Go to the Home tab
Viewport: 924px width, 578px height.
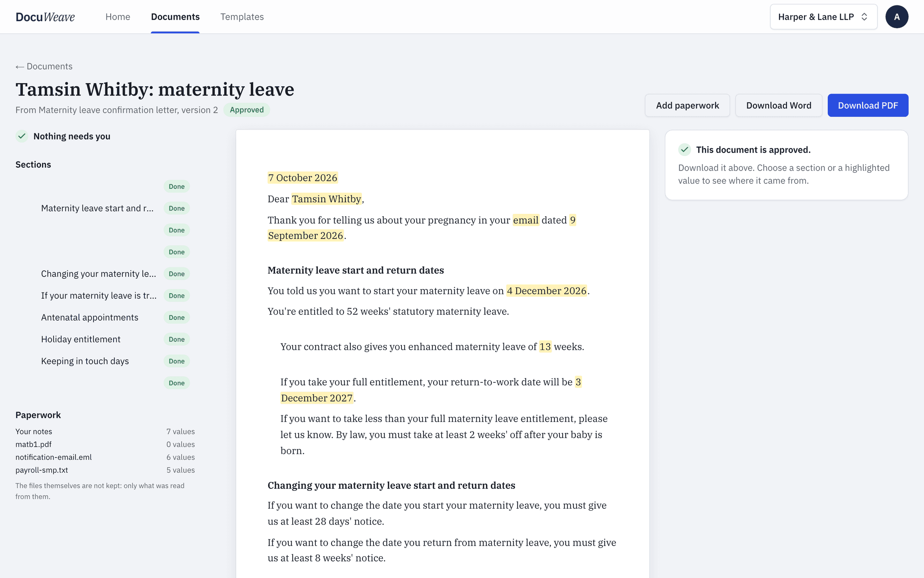pos(118,17)
